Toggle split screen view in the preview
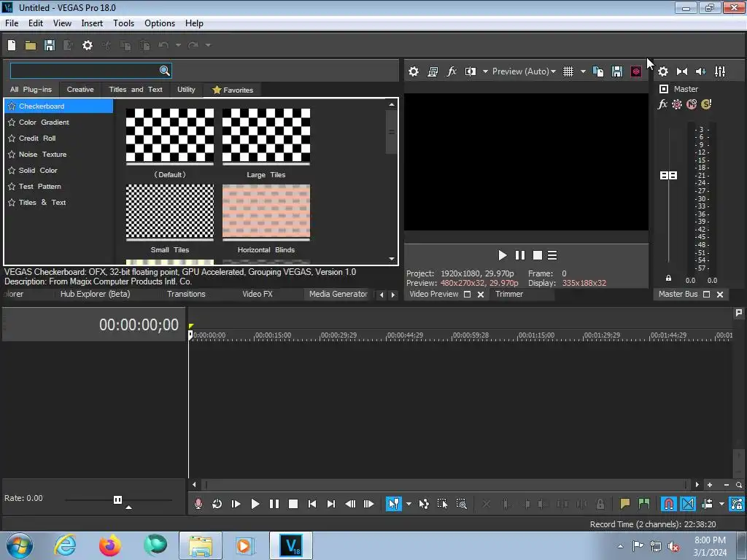The image size is (747, 560). pos(471,71)
